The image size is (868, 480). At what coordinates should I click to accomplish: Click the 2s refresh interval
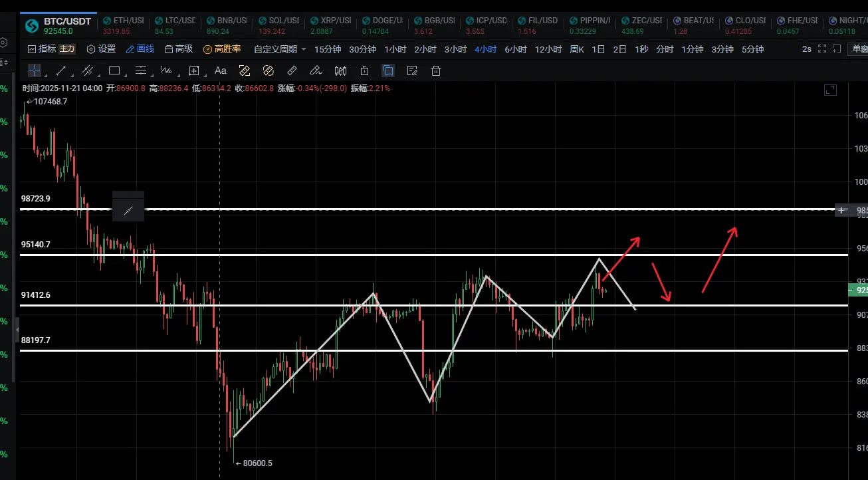point(806,49)
